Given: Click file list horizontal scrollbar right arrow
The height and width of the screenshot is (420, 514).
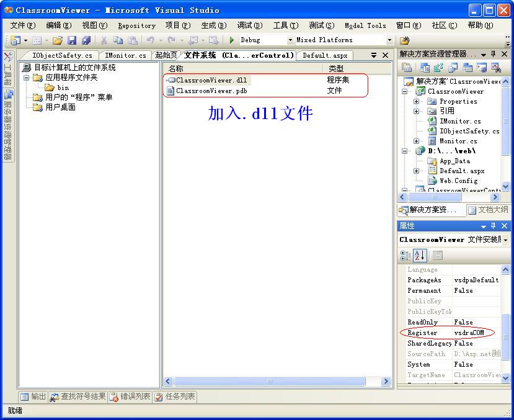Looking at the screenshot, I should [386, 382].
